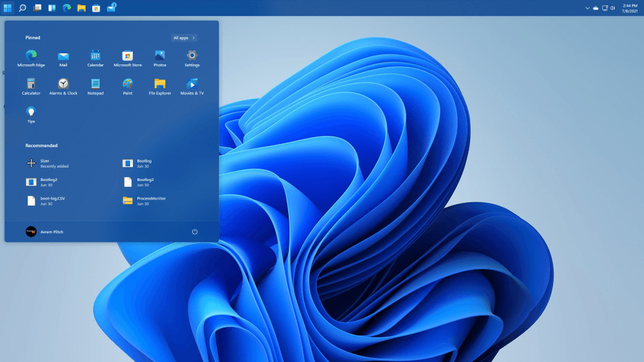
Task: Open the taskbar Search icon
Action: click(23, 8)
